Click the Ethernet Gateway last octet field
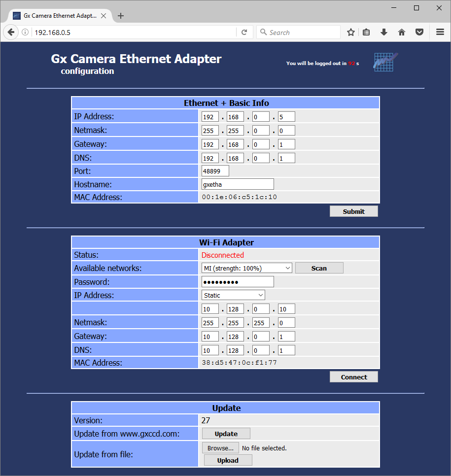 pyautogui.click(x=286, y=144)
